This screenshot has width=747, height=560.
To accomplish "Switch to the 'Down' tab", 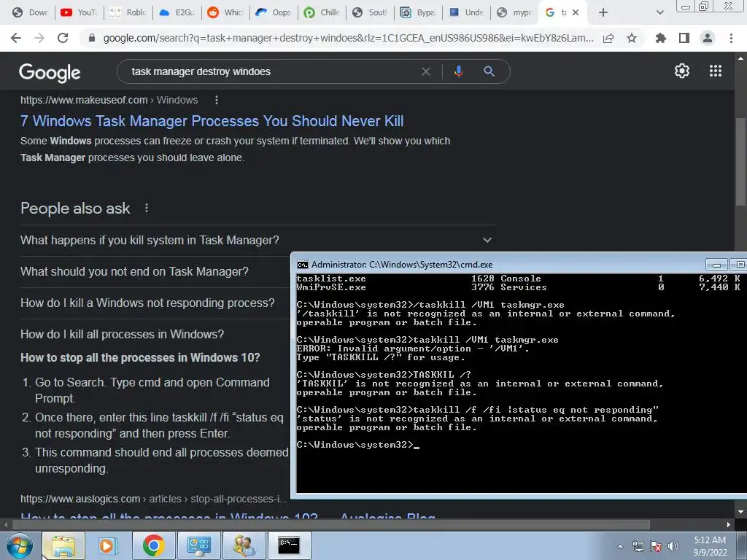I will tap(30, 12).
